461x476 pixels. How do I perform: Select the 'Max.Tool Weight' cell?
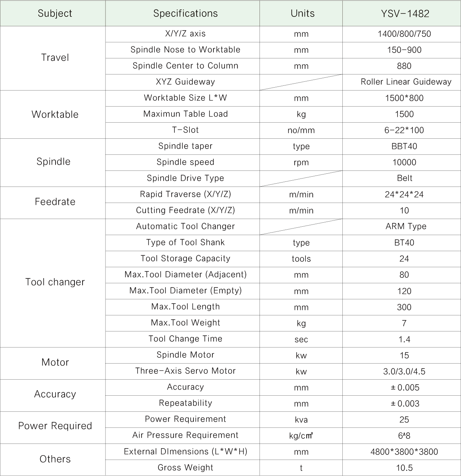183,323
